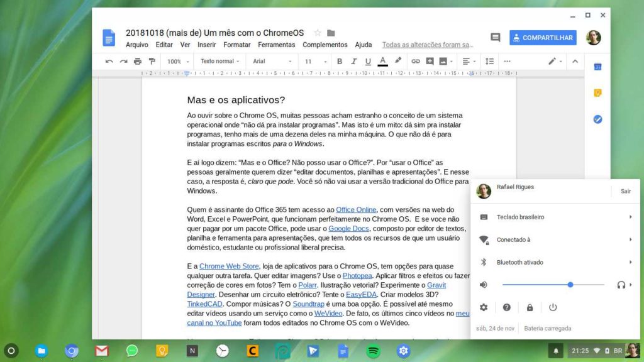
Task: Click the COMPARTILHAR share button
Action: 543,38
